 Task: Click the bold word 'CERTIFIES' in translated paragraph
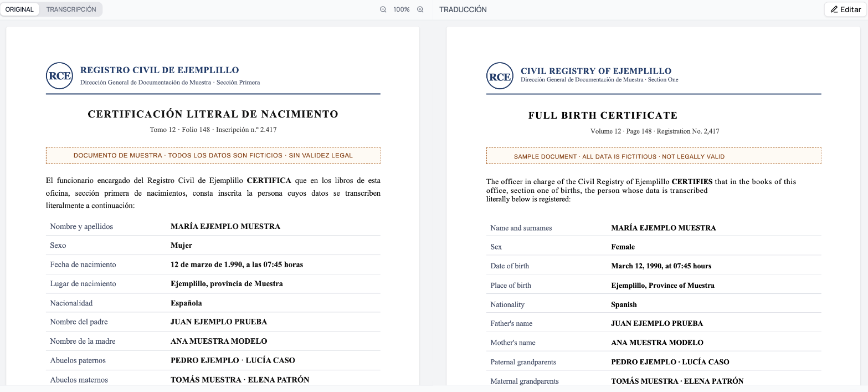tap(692, 181)
